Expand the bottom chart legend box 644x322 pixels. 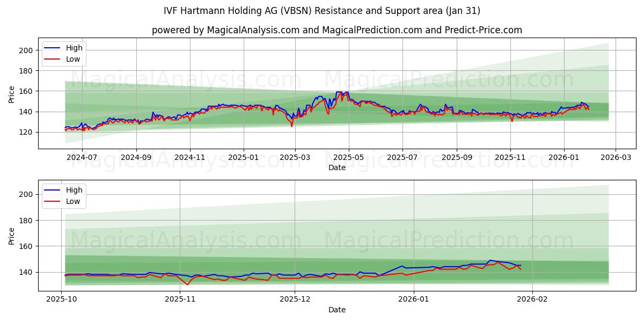point(64,195)
